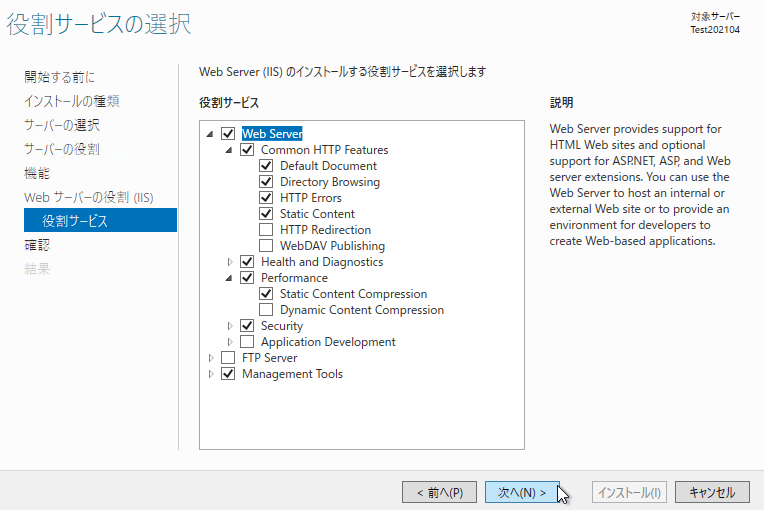Check the FTP Server checkbox

click(228, 358)
